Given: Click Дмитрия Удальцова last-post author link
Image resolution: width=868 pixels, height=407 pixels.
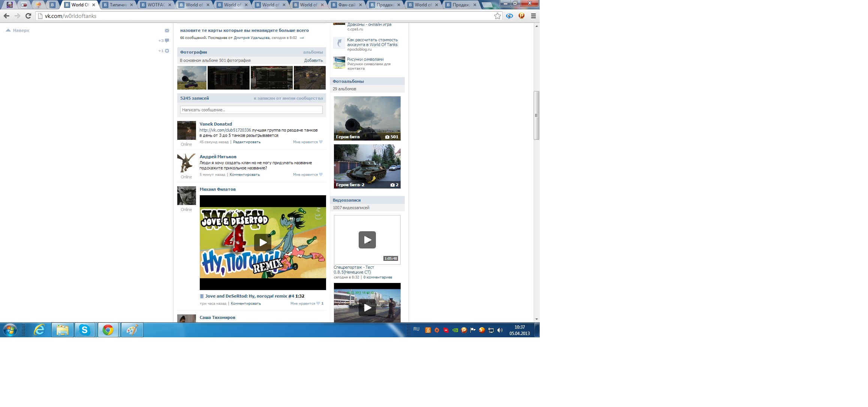Looking at the screenshot, I should [x=251, y=38].
